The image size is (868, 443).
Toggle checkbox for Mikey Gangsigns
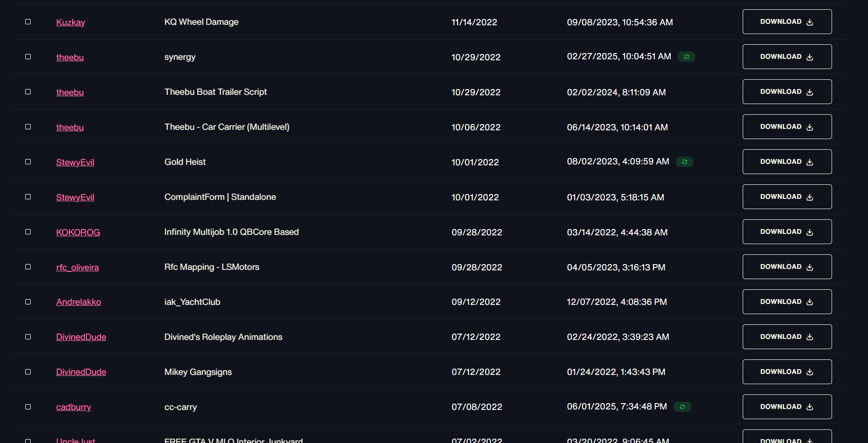(28, 372)
